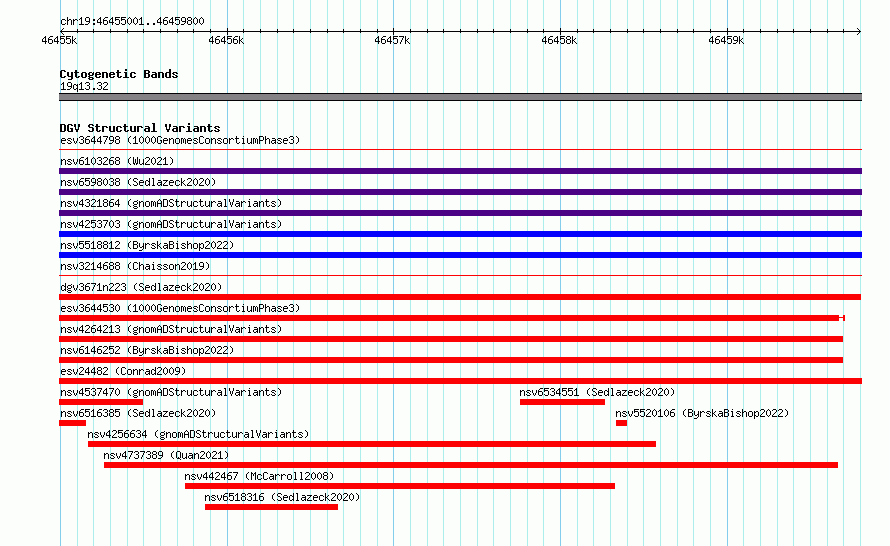Select the dgv3671n223 red variant bar
The height and width of the screenshot is (546, 890).
pyautogui.click(x=460, y=297)
